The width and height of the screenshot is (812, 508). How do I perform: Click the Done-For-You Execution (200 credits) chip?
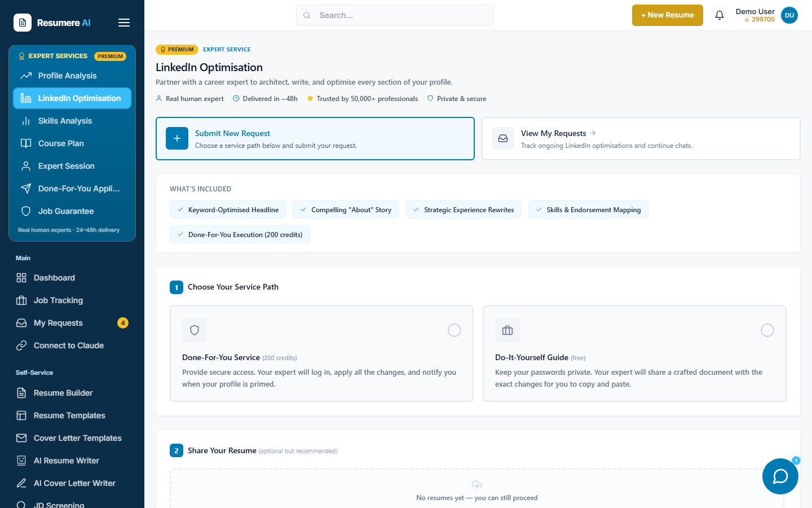tap(240, 234)
